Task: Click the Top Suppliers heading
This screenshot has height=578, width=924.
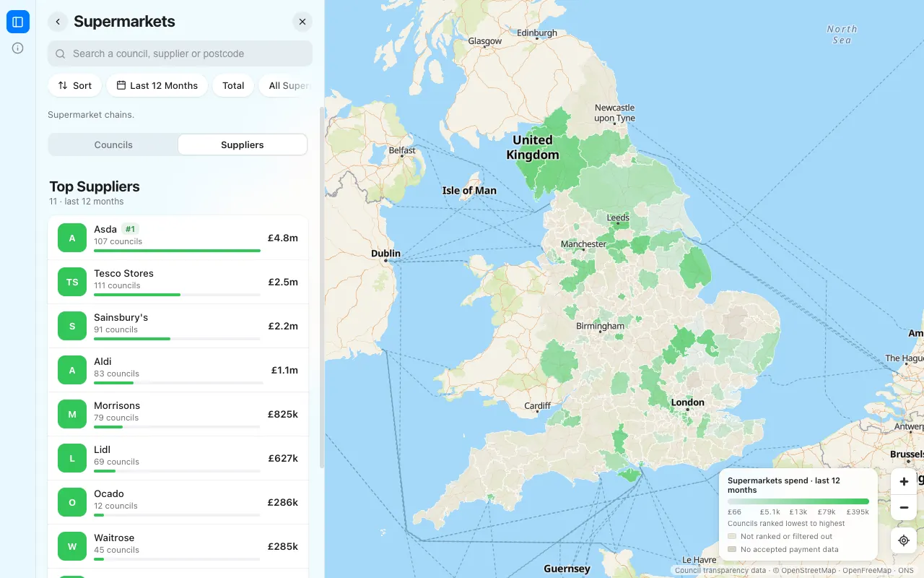Action: coord(95,186)
